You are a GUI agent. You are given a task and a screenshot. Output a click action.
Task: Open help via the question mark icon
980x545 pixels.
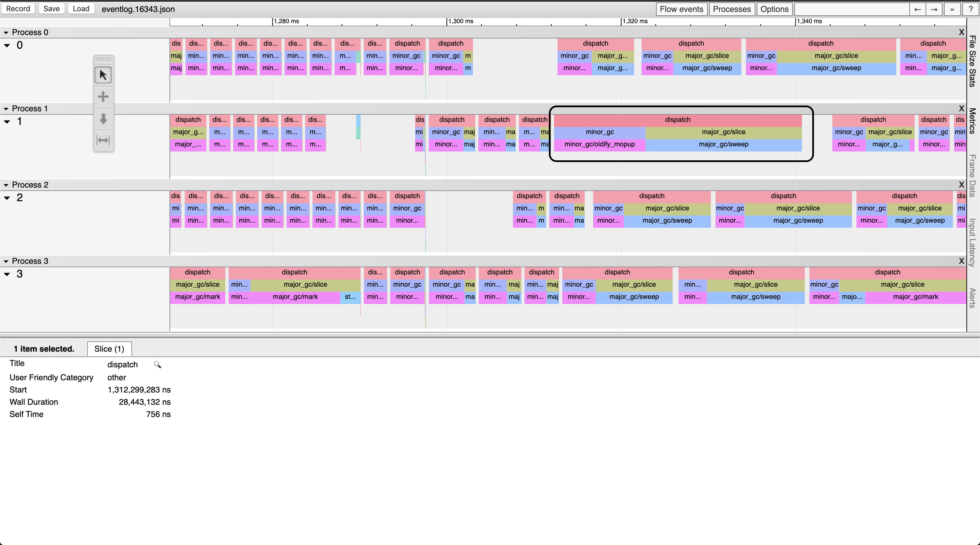pos(970,9)
